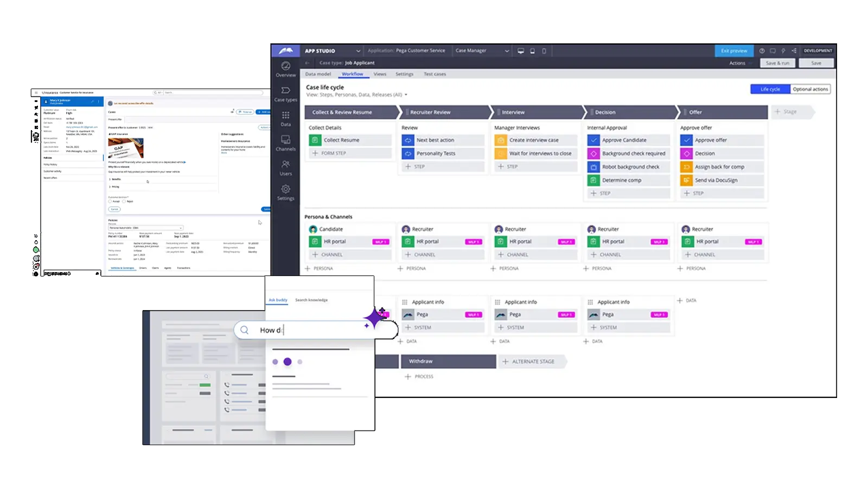Screen dimensions: 868x488
Task: Click the Save & run button
Action: pos(777,63)
